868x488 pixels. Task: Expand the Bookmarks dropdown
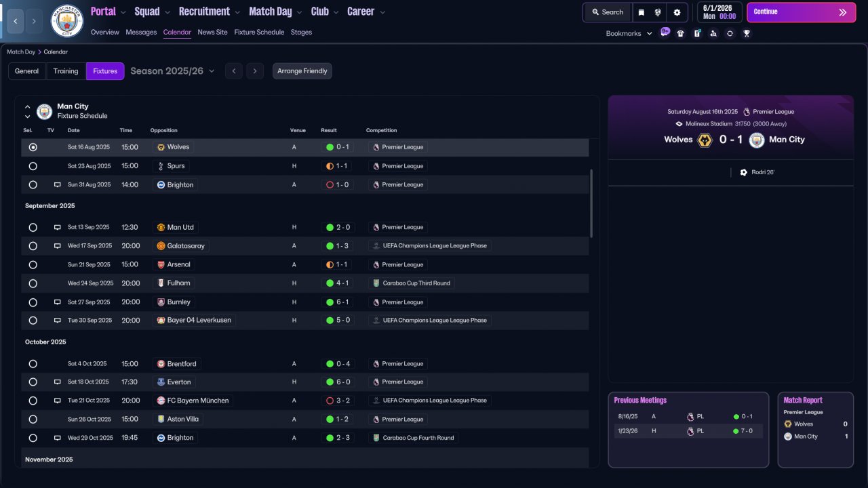pyautogui.click(x=629, y=33)
